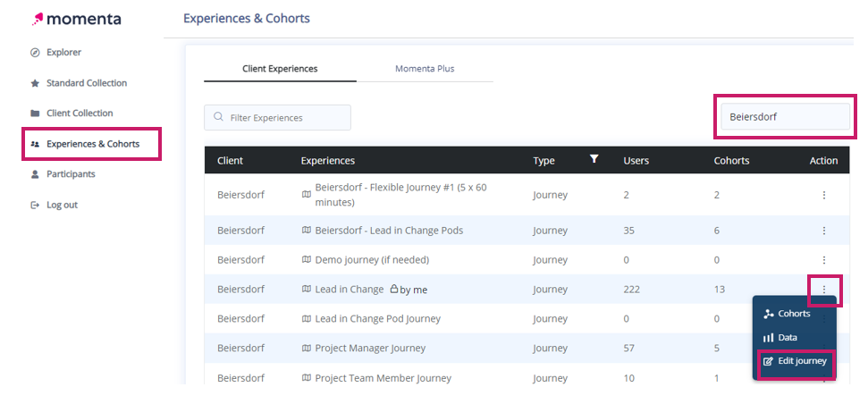Click the Edit journey pencil icon
Screen dimensions: 868x404
pyautogui.click(x=769, y=361)
